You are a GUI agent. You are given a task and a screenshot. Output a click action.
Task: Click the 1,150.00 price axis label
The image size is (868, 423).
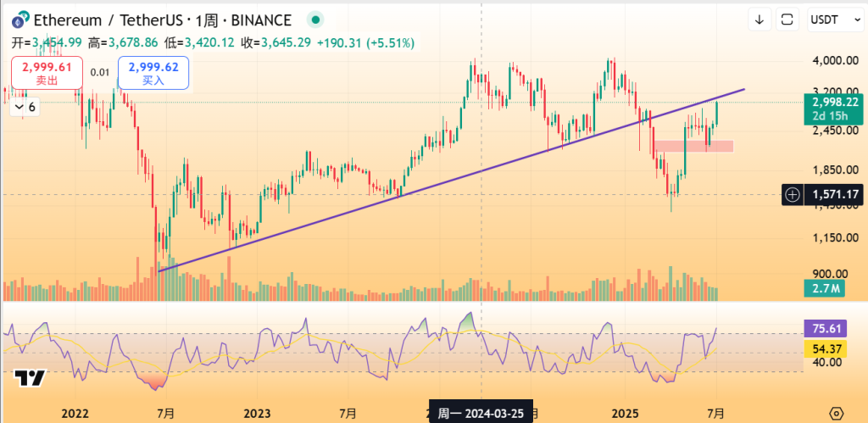(835, 238)
